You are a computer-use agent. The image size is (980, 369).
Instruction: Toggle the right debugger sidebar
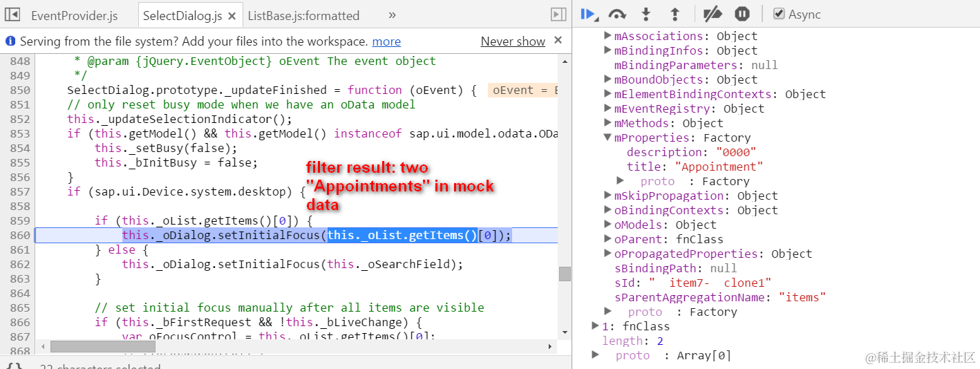558,15
